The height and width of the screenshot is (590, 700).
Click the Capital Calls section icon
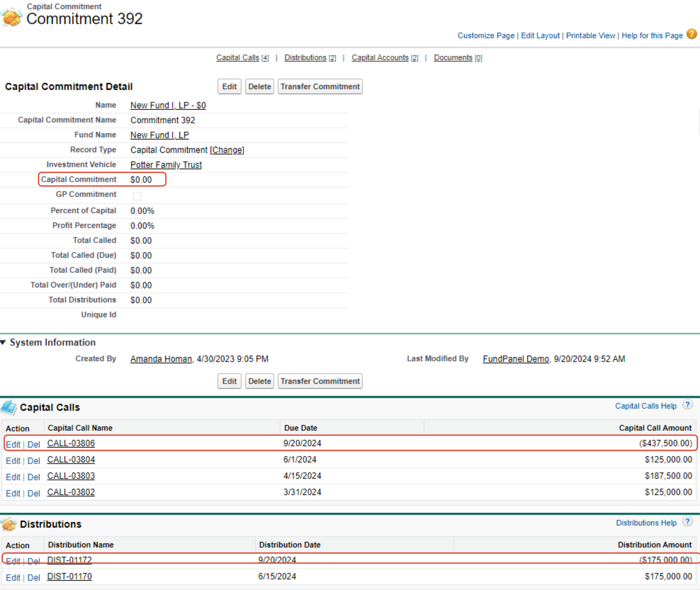9,407
